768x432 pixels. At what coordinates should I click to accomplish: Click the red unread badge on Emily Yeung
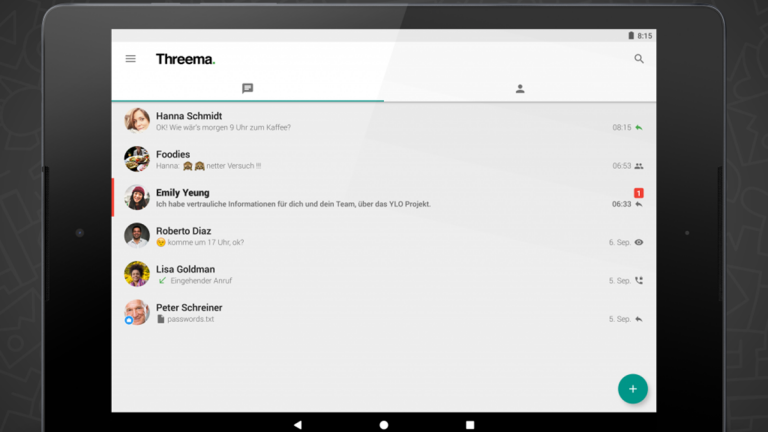pyautogui.click(x=639, y=192)
